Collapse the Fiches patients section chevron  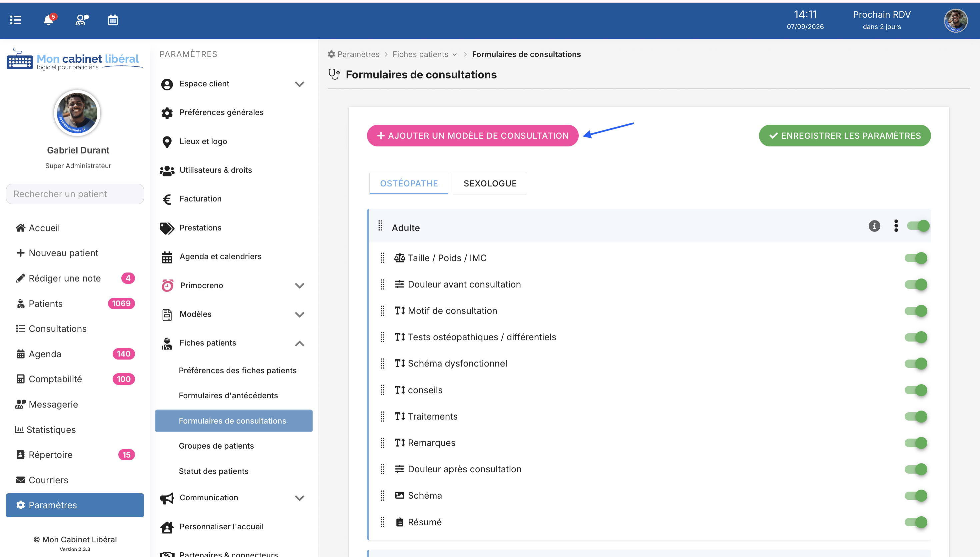tap(300, 343)
